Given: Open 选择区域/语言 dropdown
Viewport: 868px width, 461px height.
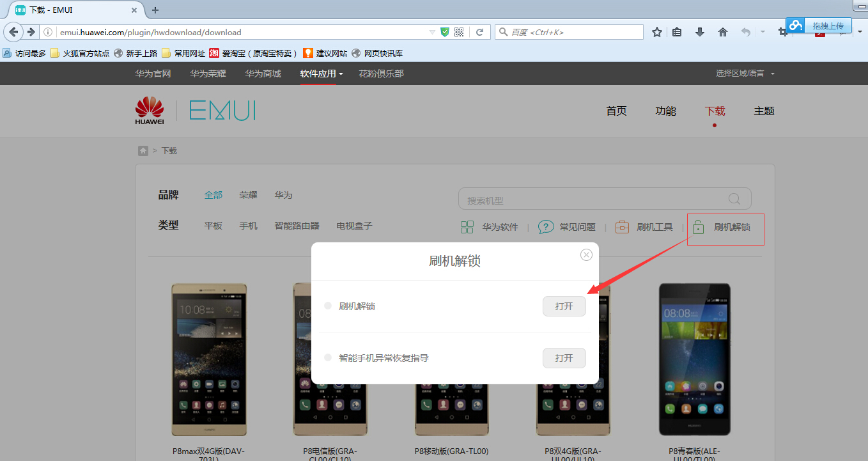Looking at the screenshot, I should (745, 74).
